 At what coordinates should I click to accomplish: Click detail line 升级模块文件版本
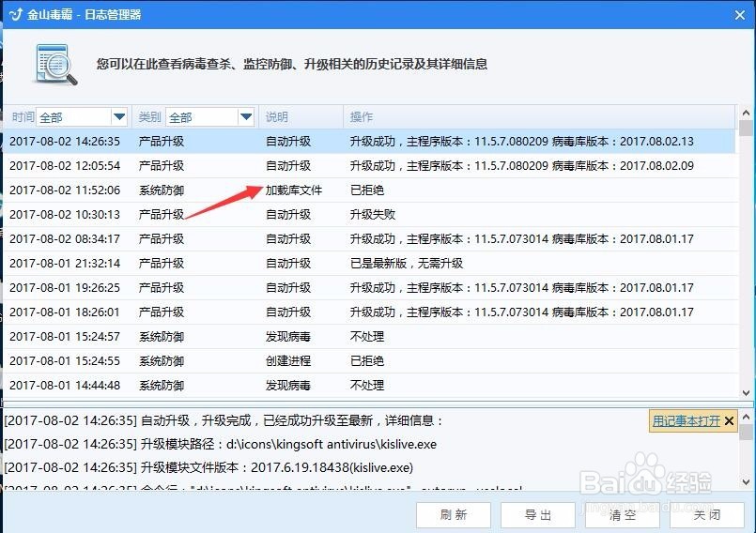pyautogui.click(x=208, y=467)
